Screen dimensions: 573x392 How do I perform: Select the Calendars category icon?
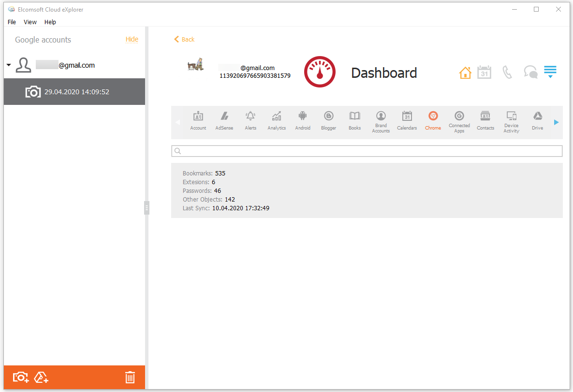click(x=407, y=121)
